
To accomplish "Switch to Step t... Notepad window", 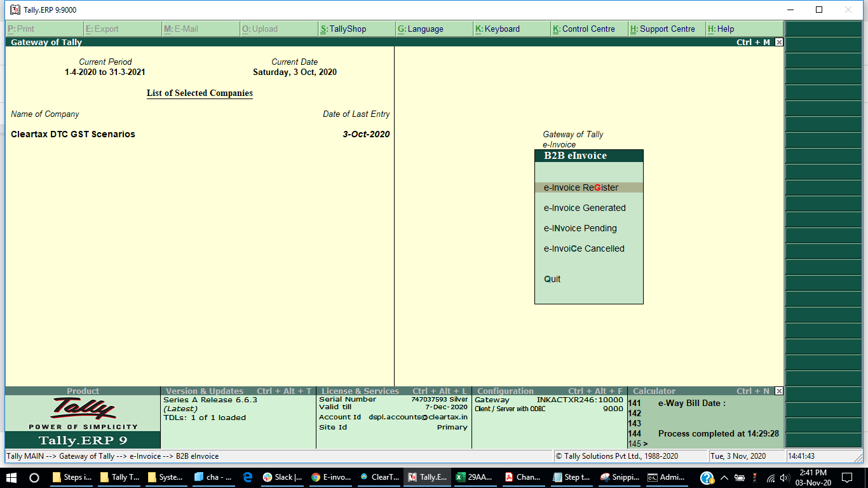I will 571,477.
